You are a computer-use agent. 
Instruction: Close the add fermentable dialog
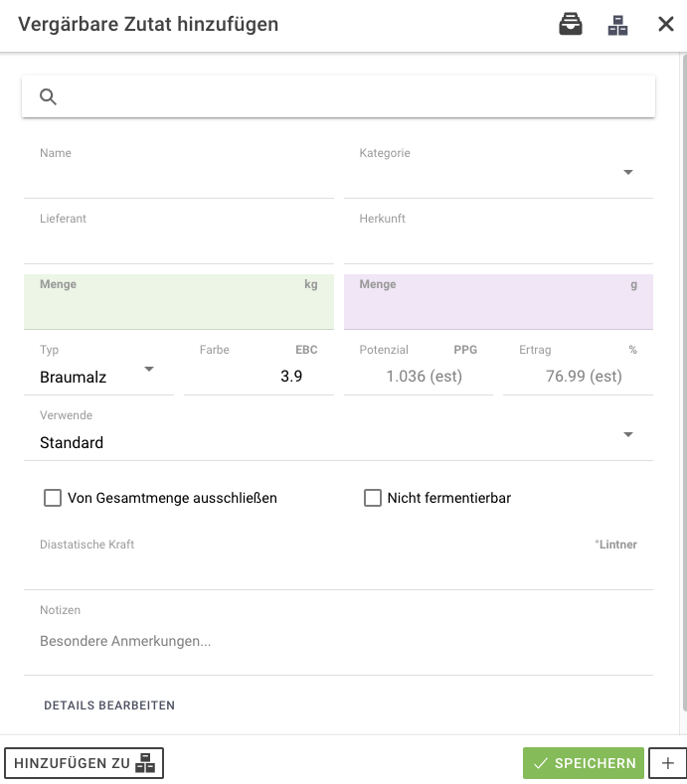tap(666, 25)
